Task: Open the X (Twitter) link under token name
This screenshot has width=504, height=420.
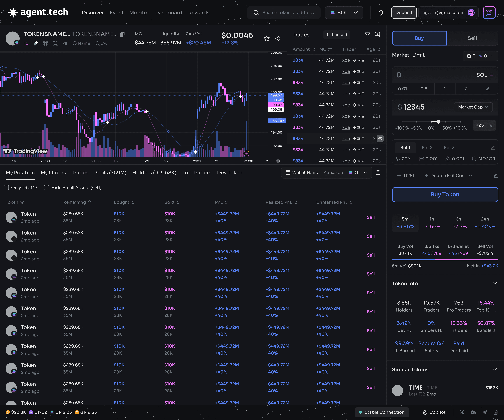Action: pos(55,43)
